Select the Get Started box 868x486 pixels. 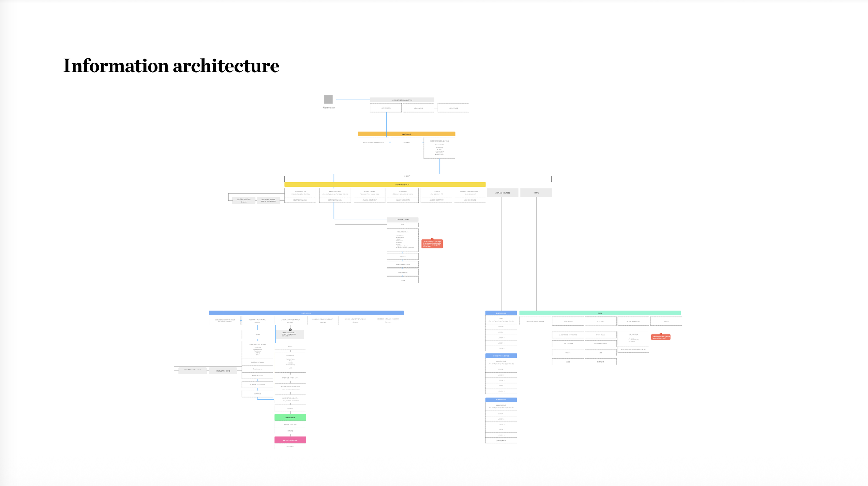386,108
